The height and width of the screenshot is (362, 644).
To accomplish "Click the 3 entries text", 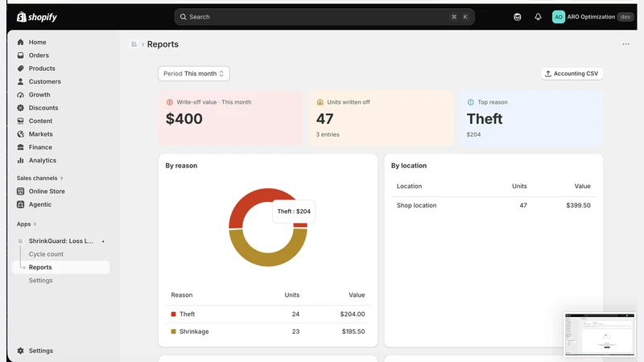I will (328, 134).
